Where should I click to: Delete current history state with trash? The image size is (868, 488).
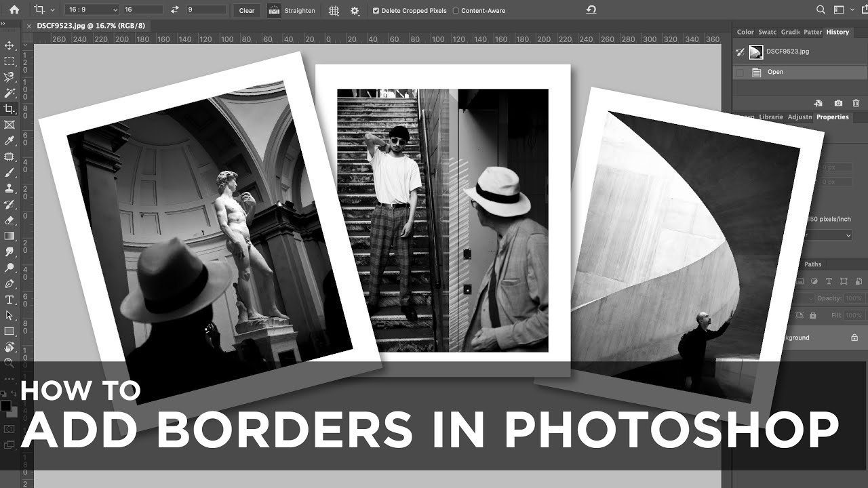click(x=856, y=103)
